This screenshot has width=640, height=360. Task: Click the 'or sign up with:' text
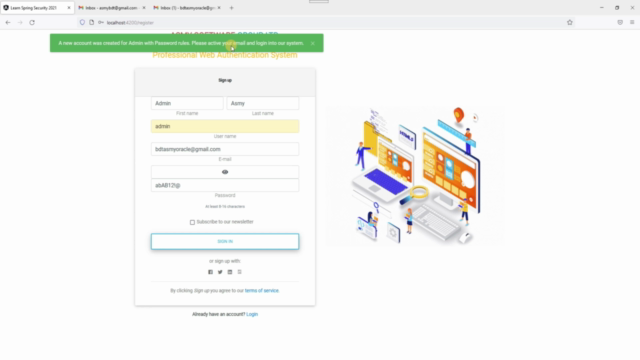pos(225,261)
